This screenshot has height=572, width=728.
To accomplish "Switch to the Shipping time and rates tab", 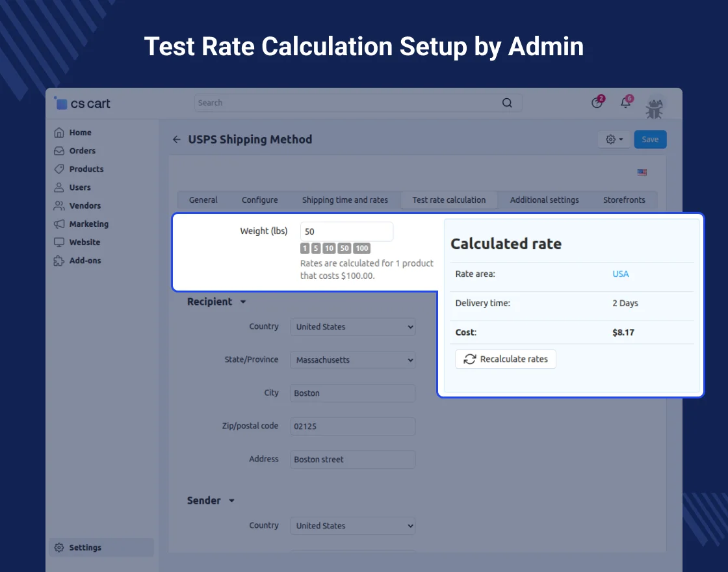I will [x=344, y=200].
